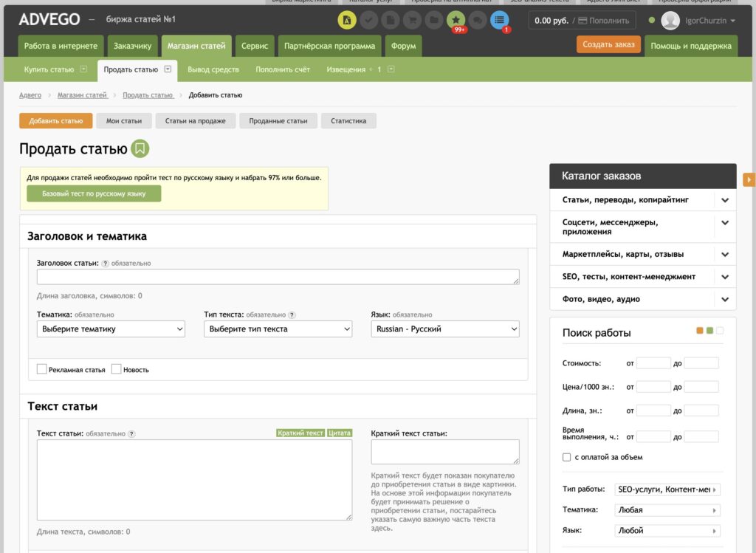
Task: Focus the Заголовок статьи input field
Action: click(278, 277)
